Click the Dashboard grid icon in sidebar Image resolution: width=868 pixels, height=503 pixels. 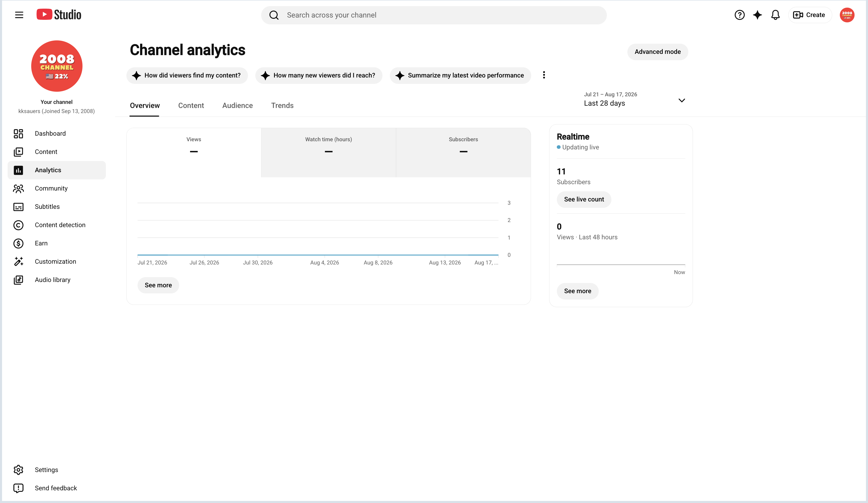[x=18, y=133]
